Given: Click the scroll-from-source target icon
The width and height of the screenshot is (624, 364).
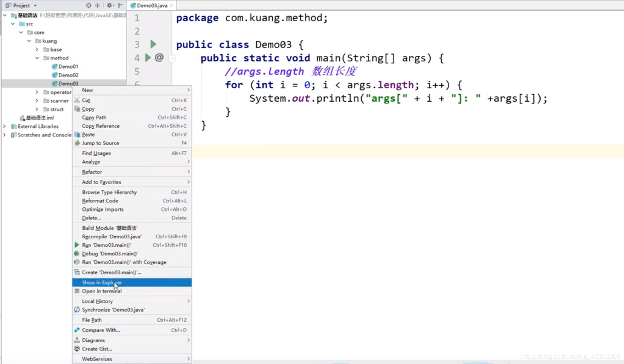Looking at the screenshot, I should 88,5.
